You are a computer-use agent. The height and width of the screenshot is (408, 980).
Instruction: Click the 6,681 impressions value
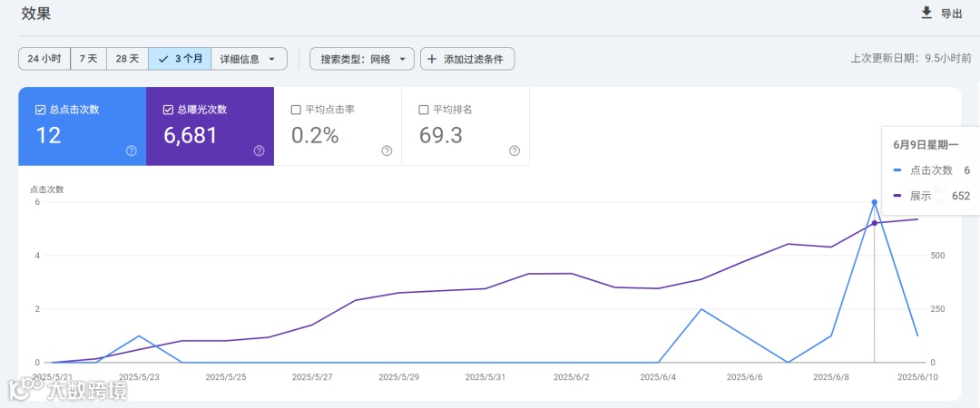[190, 136]
